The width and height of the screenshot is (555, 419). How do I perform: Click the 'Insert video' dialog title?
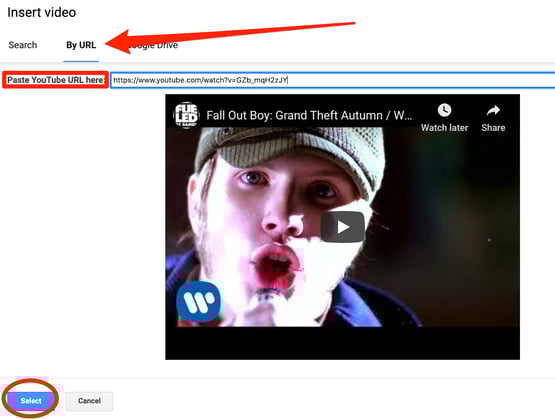42,12
